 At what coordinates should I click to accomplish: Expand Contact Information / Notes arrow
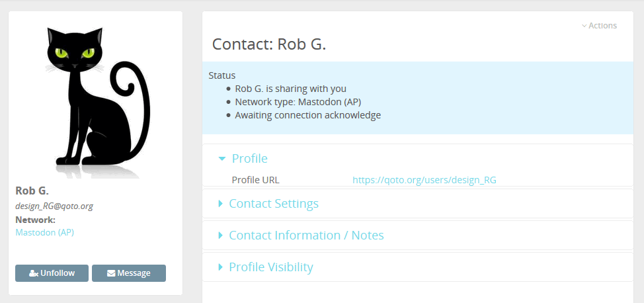pos(220,236)
